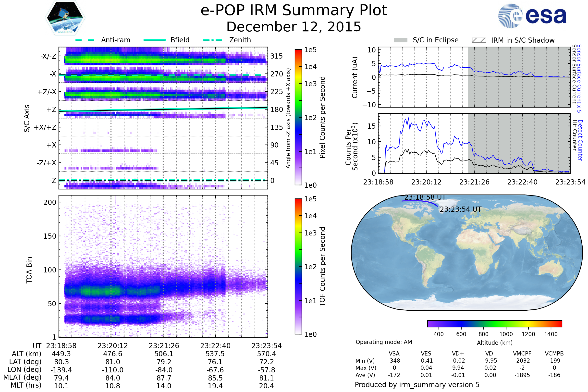Click the Pixel Counts per Second colorbar
The height and width of the screenshot is (392, 588).
tap(298, 117)
